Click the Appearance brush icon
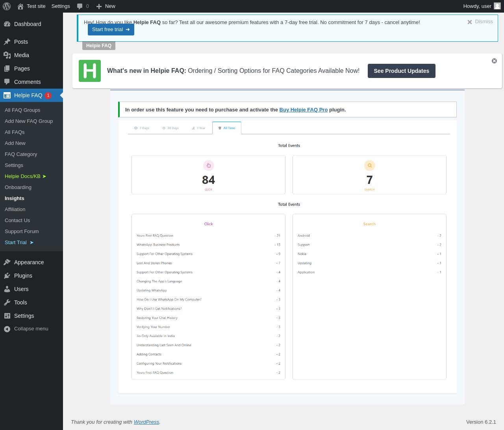 pos(7,262)
